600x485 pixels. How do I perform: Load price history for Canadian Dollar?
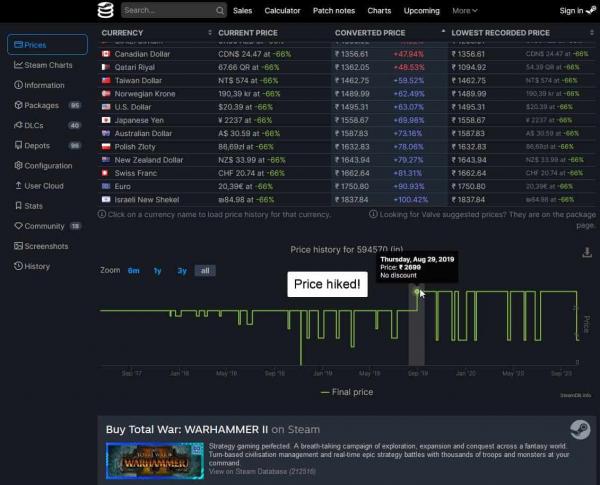click(x=142, y=54)
